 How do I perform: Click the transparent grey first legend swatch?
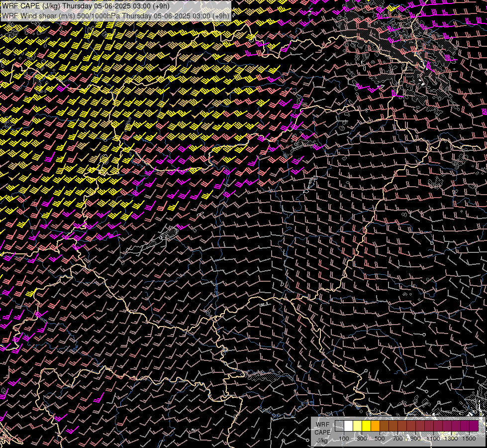click(x=339, y=426)
